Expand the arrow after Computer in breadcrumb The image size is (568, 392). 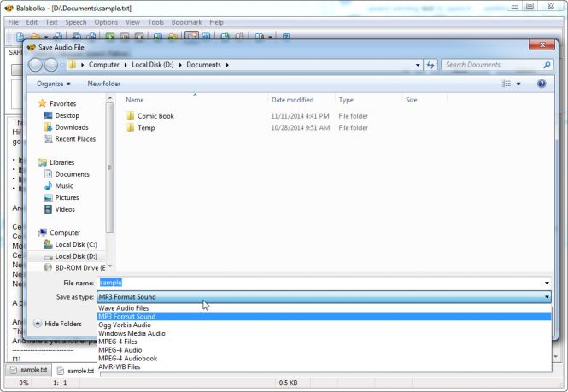pos(126,65)
